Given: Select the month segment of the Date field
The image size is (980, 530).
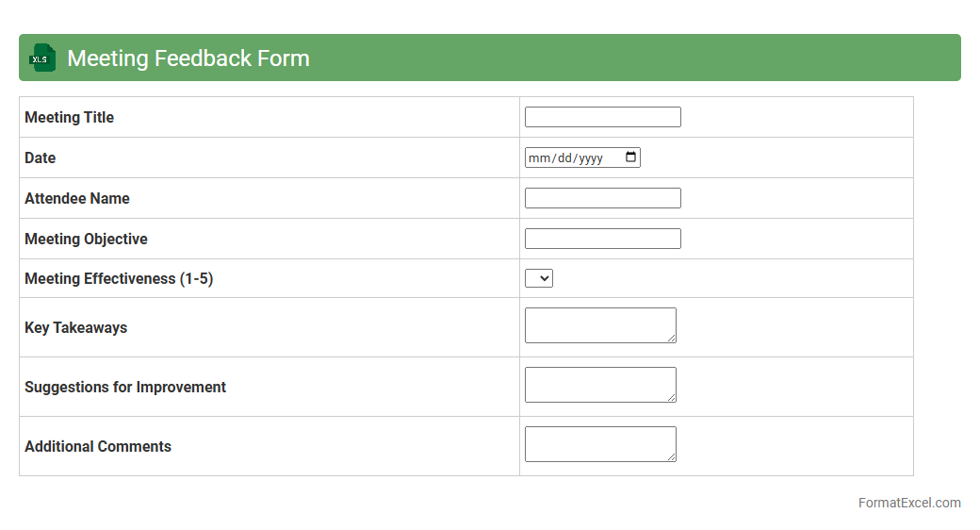Looking at the screenshot, I should pos(538,158).
